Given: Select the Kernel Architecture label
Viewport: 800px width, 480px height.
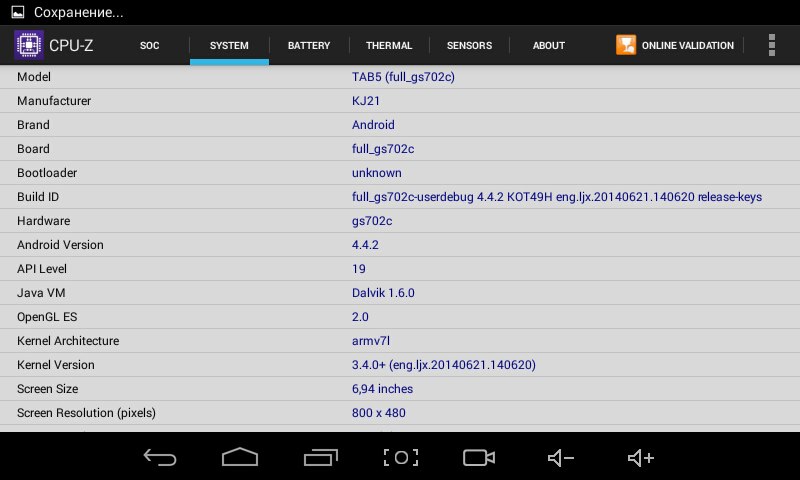Looking at the screenshot, I should [x=68, y=340].
